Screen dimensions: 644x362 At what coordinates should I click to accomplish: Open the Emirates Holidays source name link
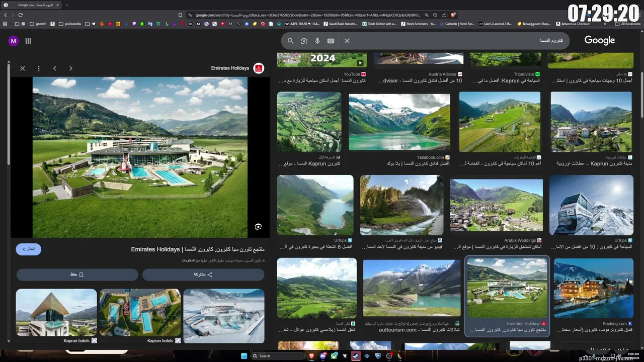click(230, 68)
